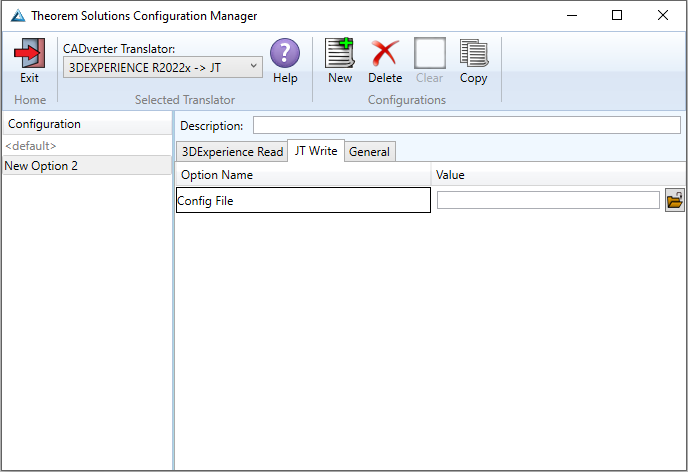The image size is (688, 472).
Task: Select the New Option 2 configuration
Action: [x=87, y=166]
